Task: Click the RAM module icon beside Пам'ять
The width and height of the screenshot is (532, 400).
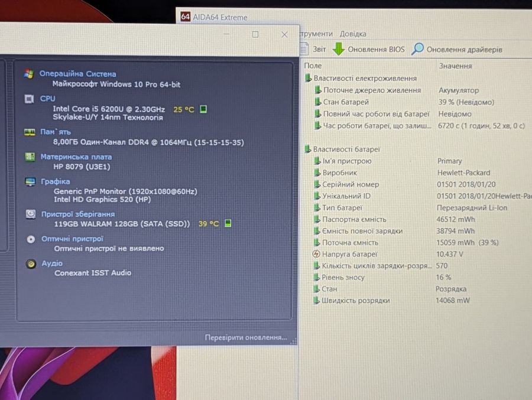Action: 30,132
